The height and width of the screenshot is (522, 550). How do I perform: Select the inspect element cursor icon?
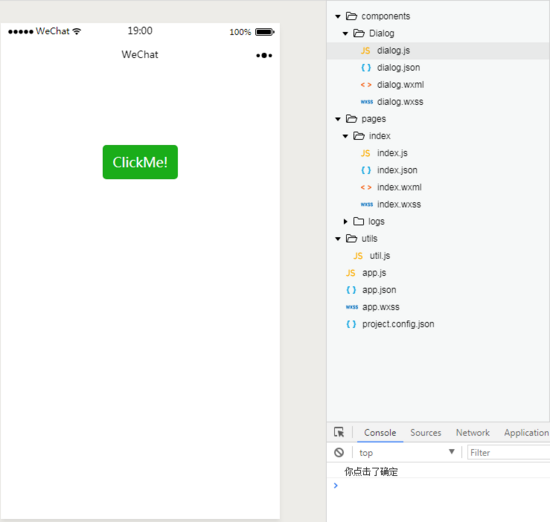(339, 432)
